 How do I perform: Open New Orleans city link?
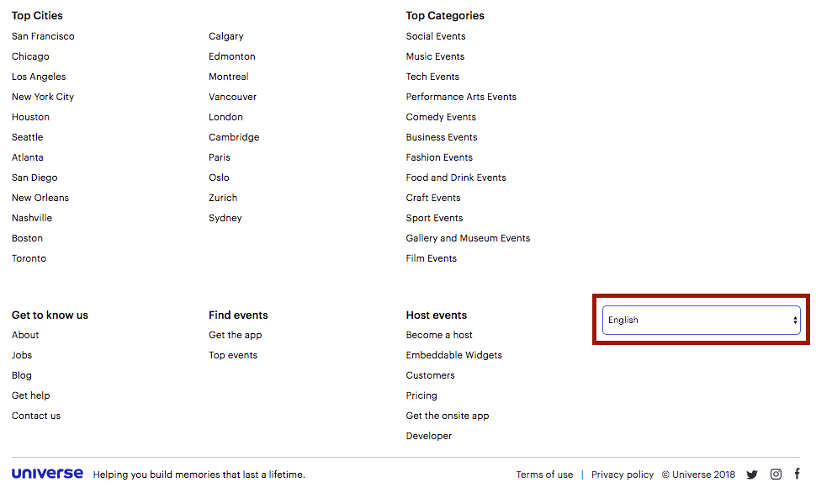click(x=40, y=198)
